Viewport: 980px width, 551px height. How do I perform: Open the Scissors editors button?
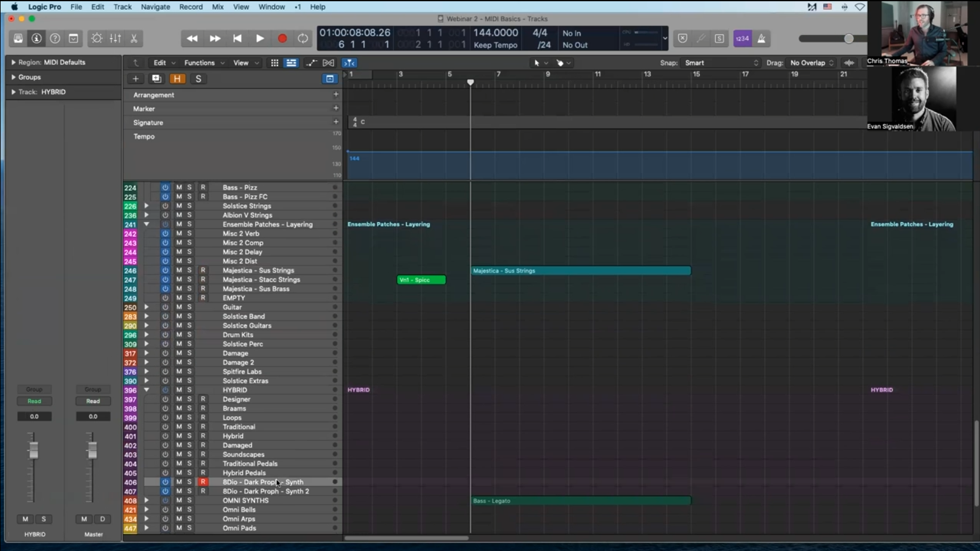(134, 39)
